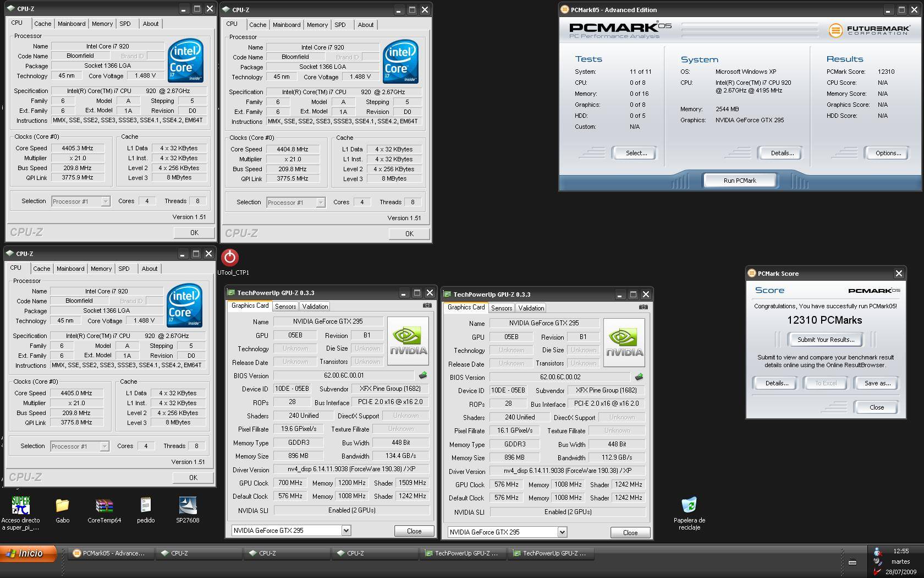Click the Intel Core logo in top-middle CPU-Z
Screen dimensions: 924x578
click(401, 61)
